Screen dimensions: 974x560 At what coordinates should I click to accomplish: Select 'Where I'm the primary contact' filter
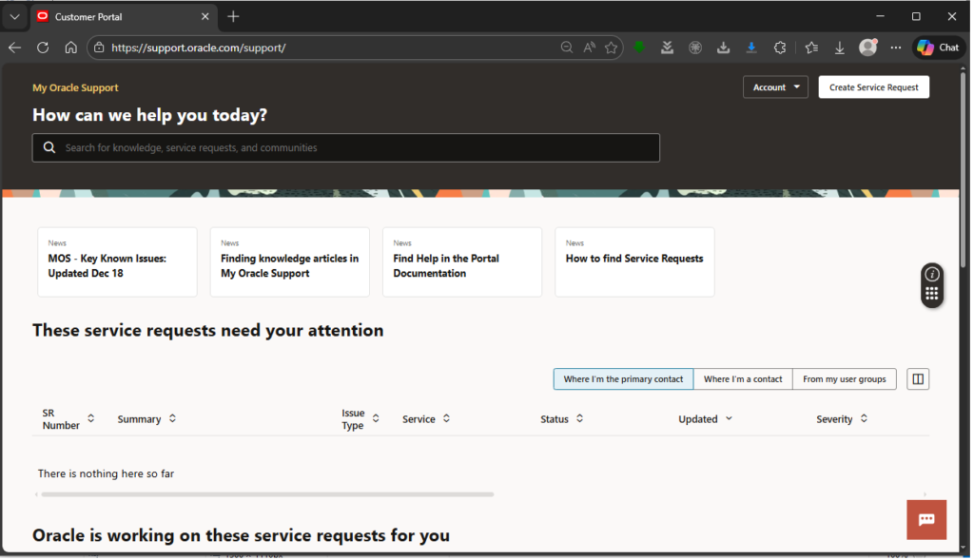(623, 379)
